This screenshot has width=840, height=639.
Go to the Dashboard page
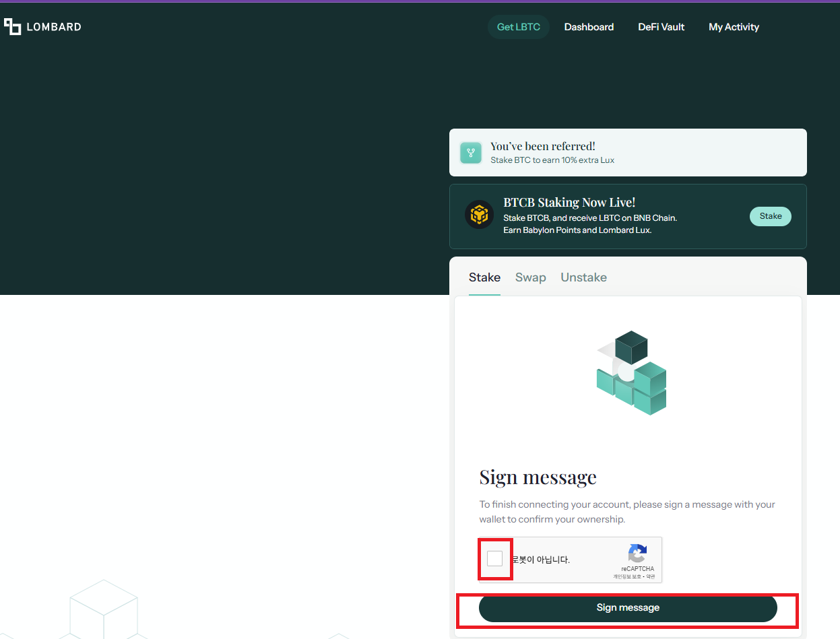pyautogui.click(x=589, y=27)
